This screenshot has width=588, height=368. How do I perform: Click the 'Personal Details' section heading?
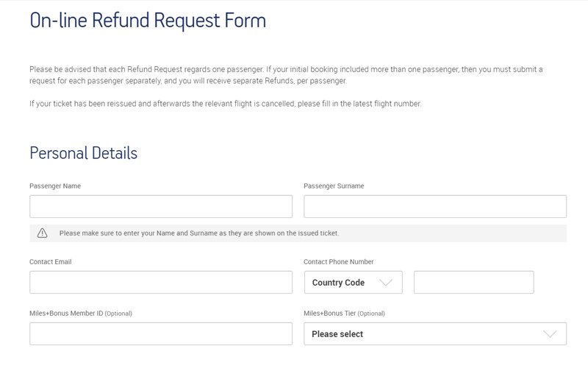pos(83,154)
